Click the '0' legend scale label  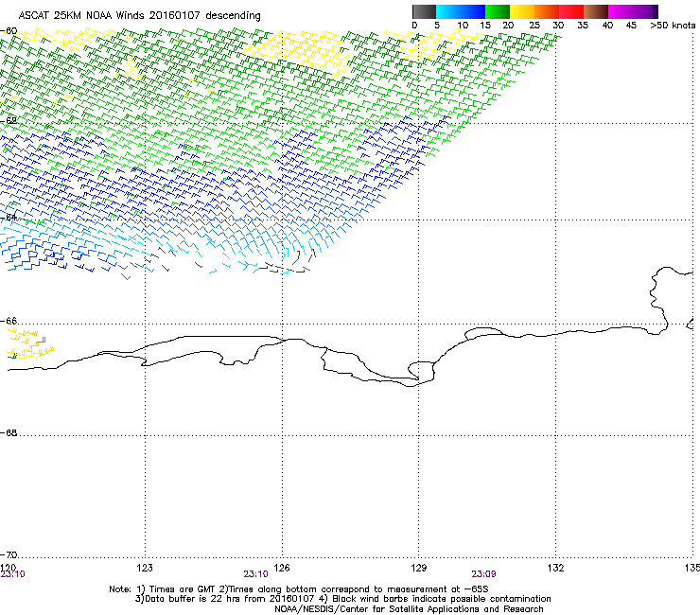tap(414, 26)
